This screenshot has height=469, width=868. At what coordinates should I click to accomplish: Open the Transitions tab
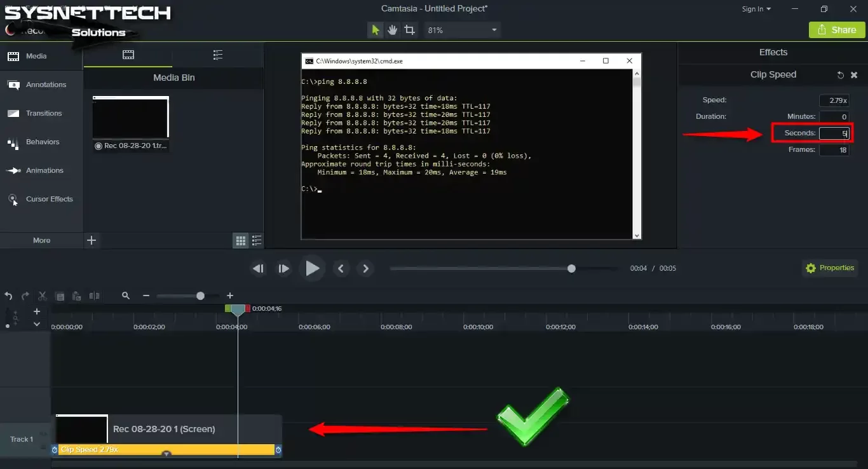tap(41, 113)
